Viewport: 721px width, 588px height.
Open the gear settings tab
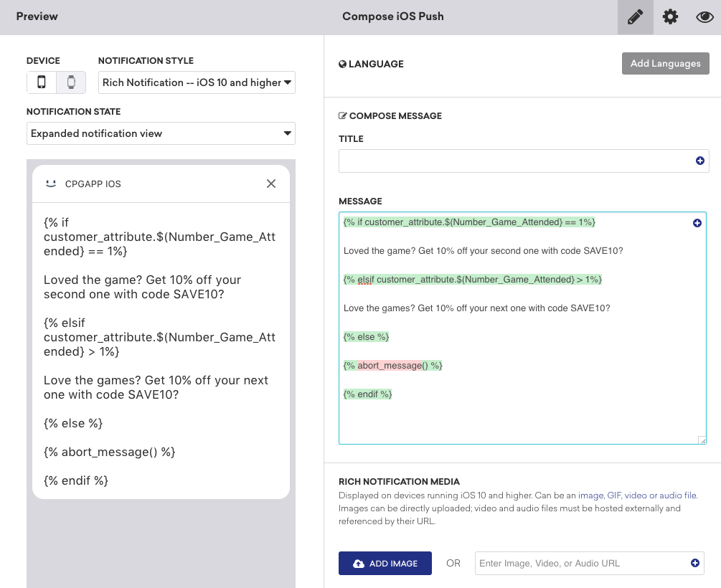tap(670, 17)
